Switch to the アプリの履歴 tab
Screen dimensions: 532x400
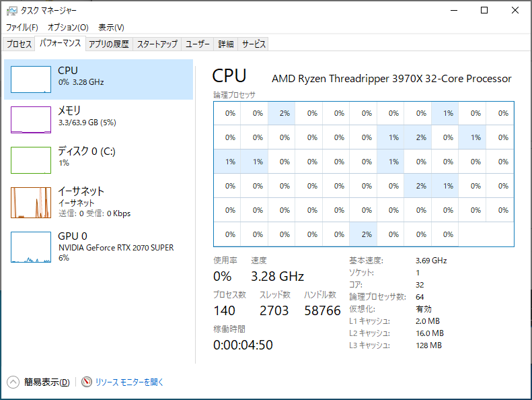108,44
